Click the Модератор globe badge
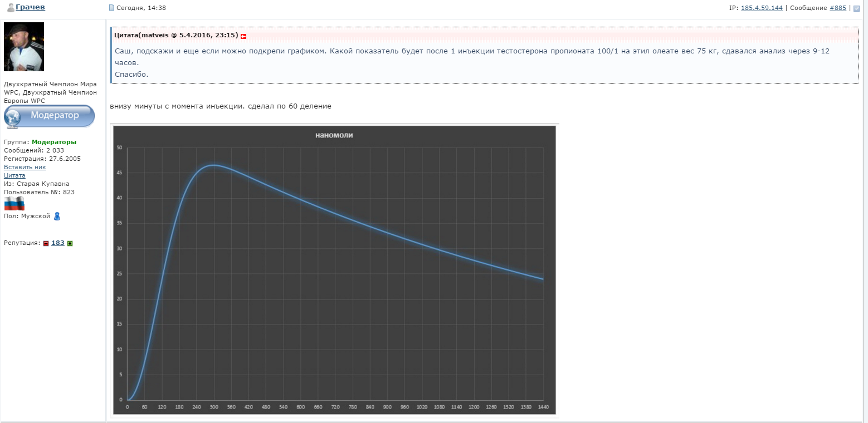Image resolution: width=868 pixels, height=423 pixels. click(x=49, y=116)
